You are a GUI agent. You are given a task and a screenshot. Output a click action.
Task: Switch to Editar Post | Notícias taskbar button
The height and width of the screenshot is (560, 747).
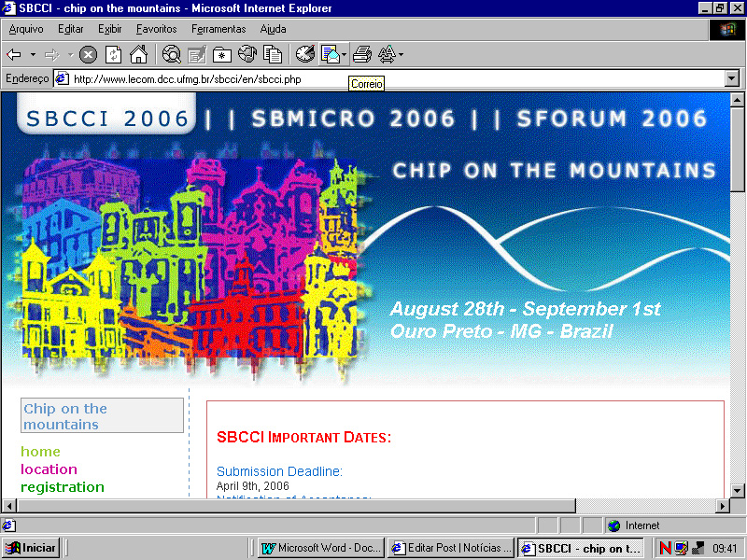pos(451,548)
